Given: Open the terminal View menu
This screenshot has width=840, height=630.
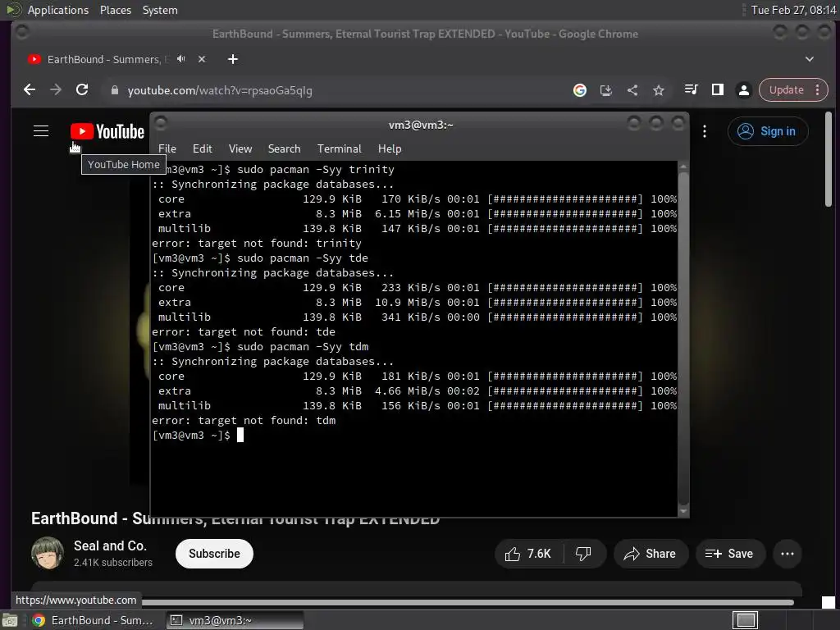Looking at the screenshot, I should tap(240, 148).
